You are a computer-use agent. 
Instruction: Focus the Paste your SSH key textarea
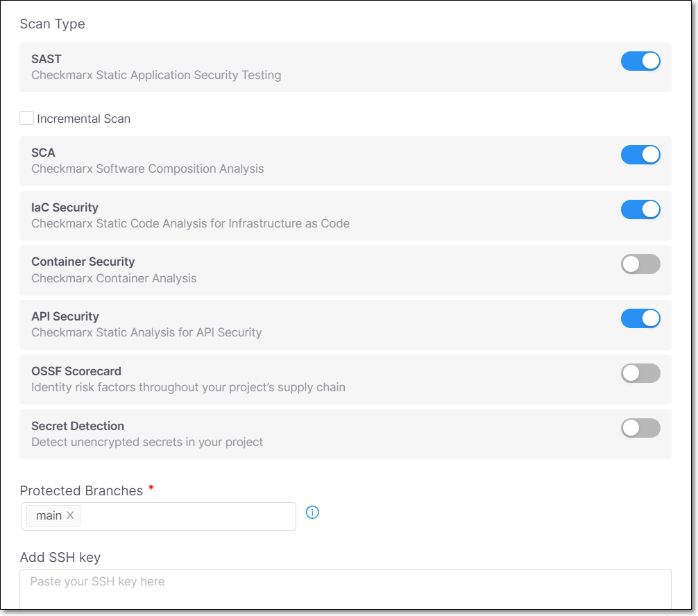tap(346, 589)
